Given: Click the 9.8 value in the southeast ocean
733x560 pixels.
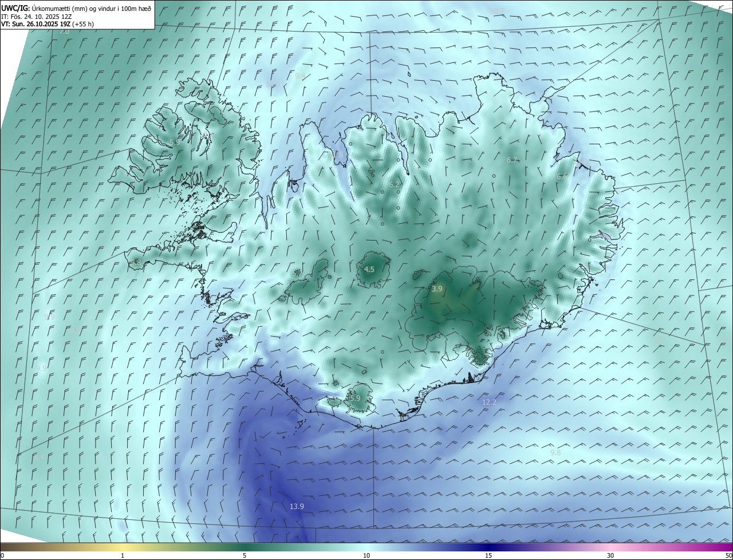Looking at the screenshot, I should 555,453.
